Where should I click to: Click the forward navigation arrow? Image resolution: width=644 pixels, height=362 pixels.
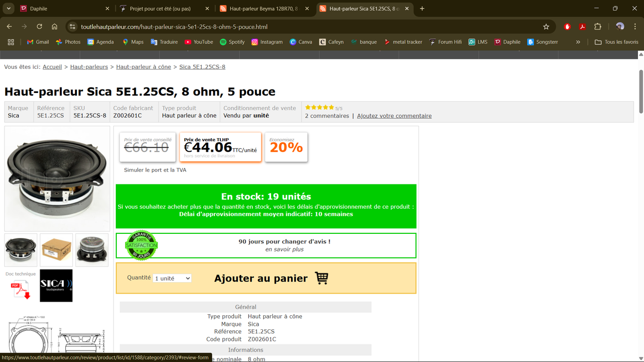point(24,27)
